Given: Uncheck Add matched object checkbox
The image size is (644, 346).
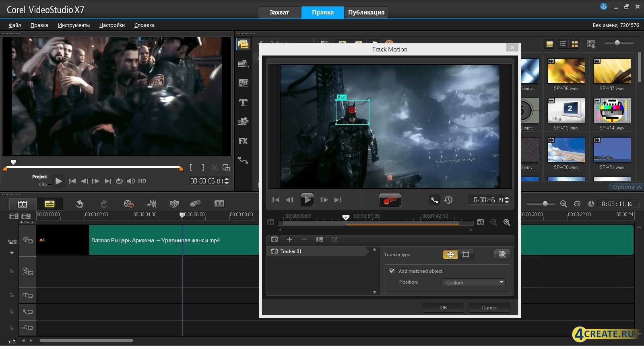Looking at the screenshot, I should tap(392, 271).
